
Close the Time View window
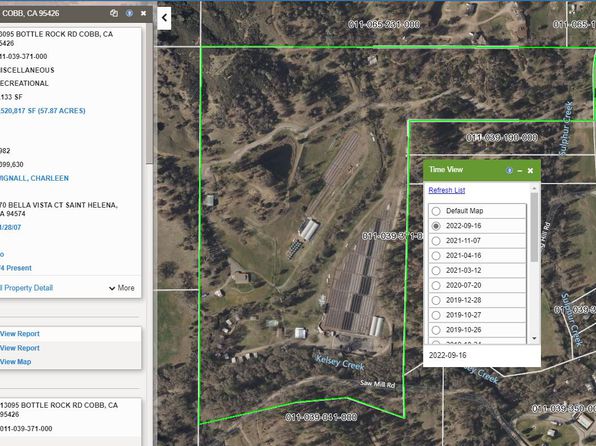pos(530,171)
